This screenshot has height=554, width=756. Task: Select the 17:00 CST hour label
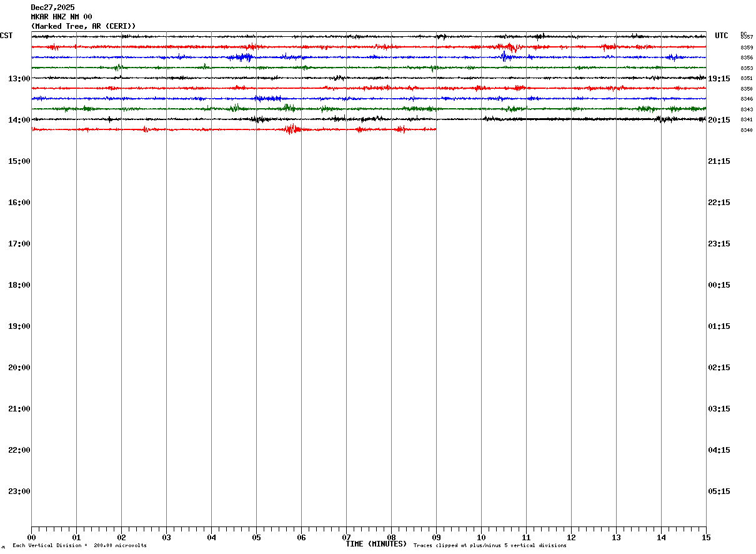point(19,244)
